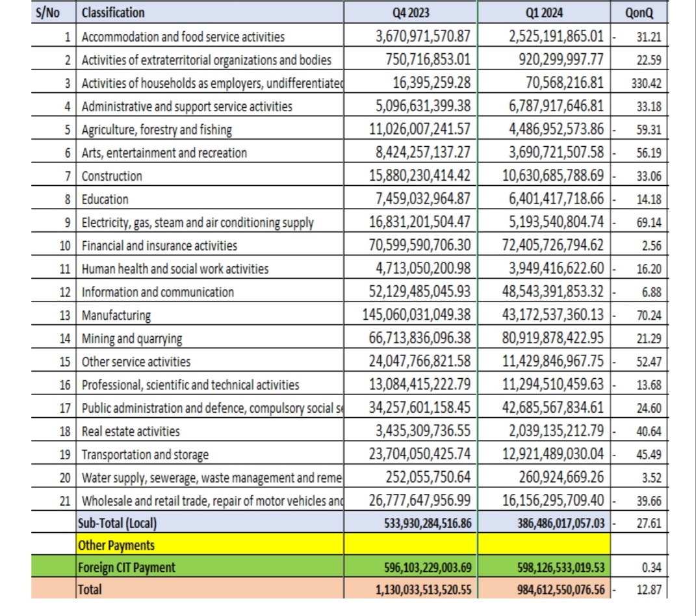The width and height of the screenshot is (696, 616).
Task: Click the Foreign CIT Payment label
Action: pos(127,567)
